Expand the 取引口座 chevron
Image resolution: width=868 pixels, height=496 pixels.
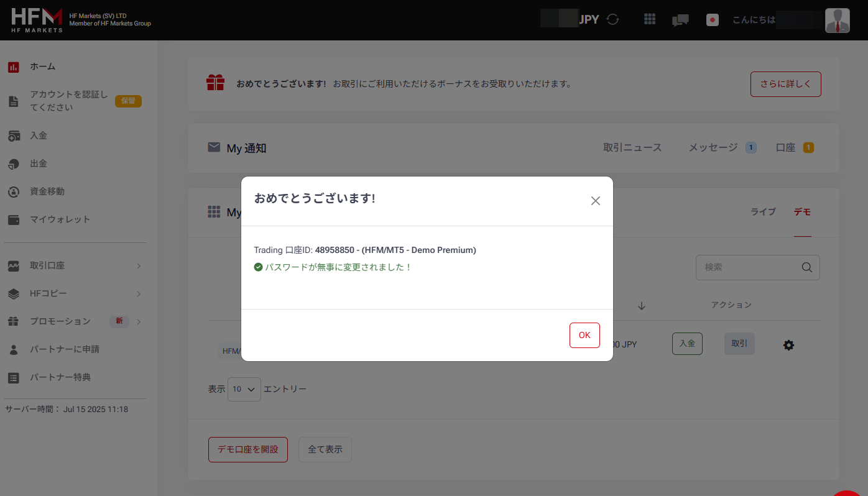139,266
